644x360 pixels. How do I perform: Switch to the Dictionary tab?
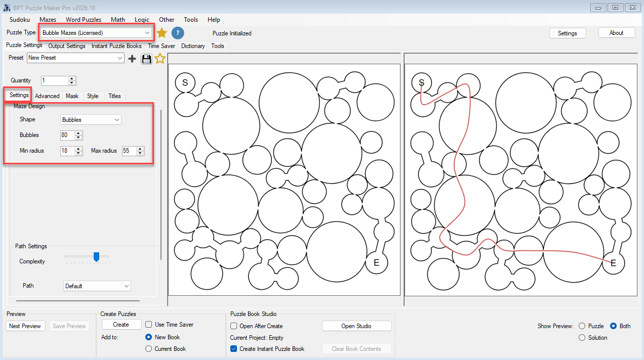193,46
